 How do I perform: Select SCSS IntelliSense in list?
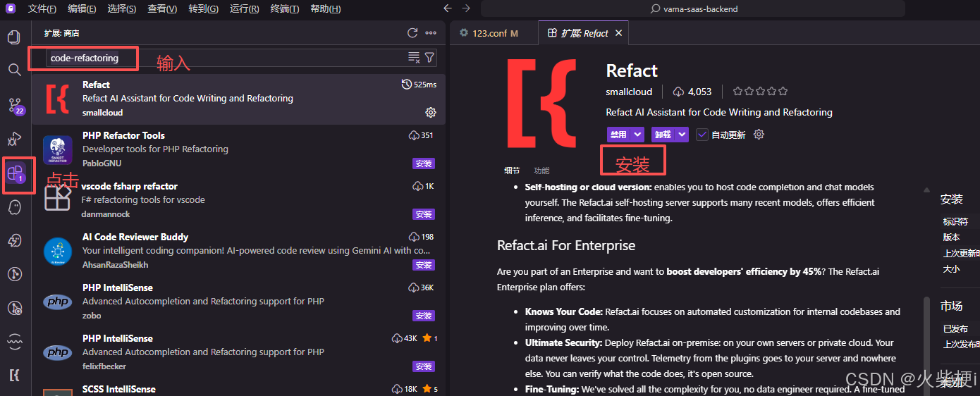(x=238, y=389)
